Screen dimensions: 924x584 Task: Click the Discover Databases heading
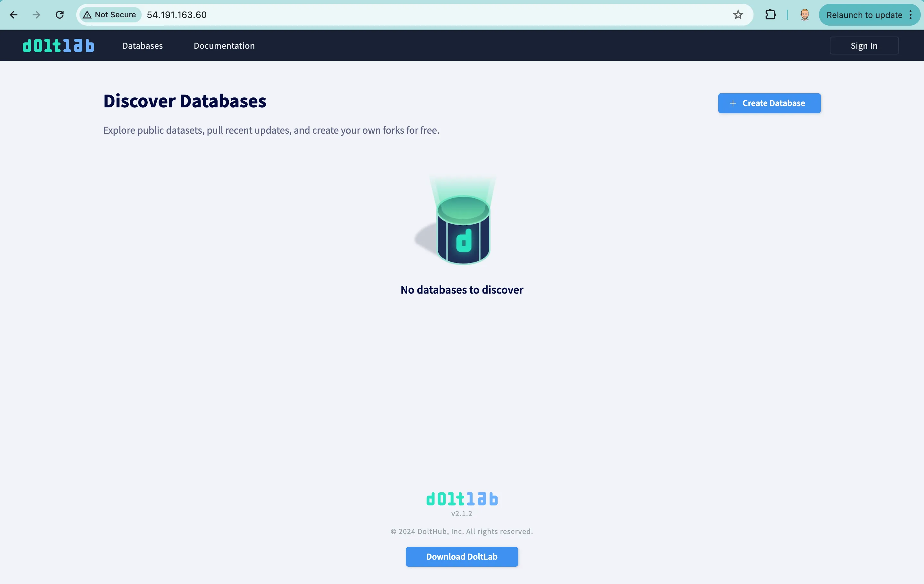(185, 101)
